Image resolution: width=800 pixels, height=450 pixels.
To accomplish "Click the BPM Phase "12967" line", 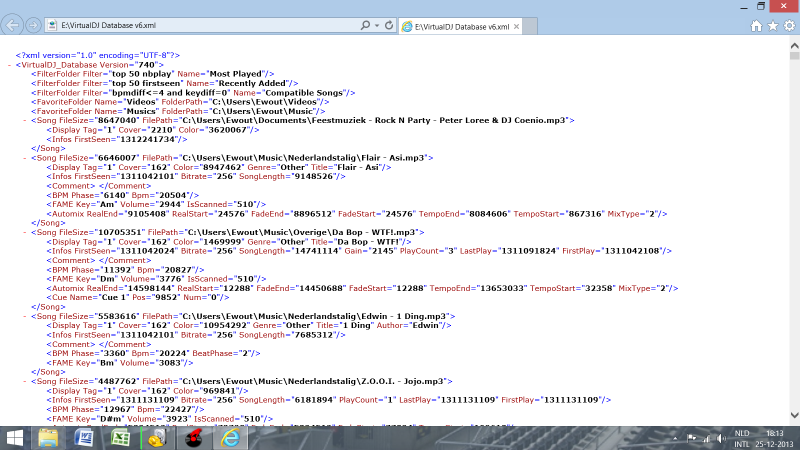I will tap(125, 409).
